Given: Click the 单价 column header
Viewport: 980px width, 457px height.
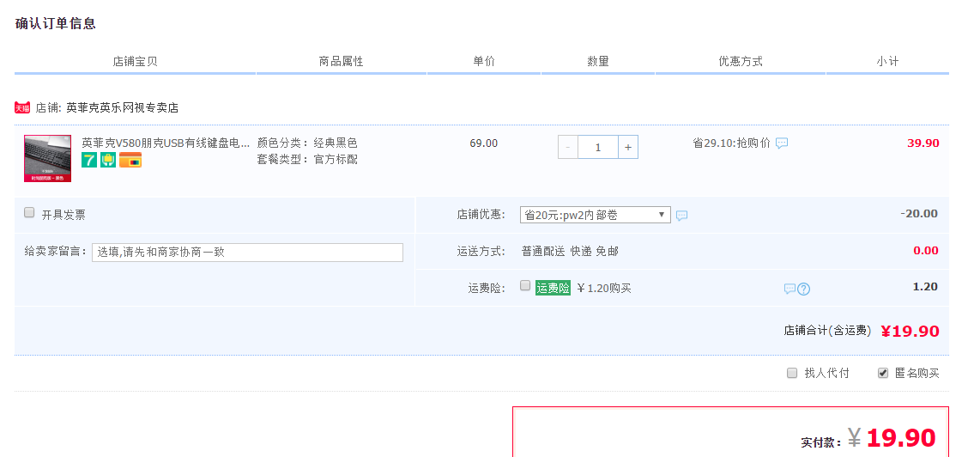Looking at the screenshot, I should click(484, 61).
